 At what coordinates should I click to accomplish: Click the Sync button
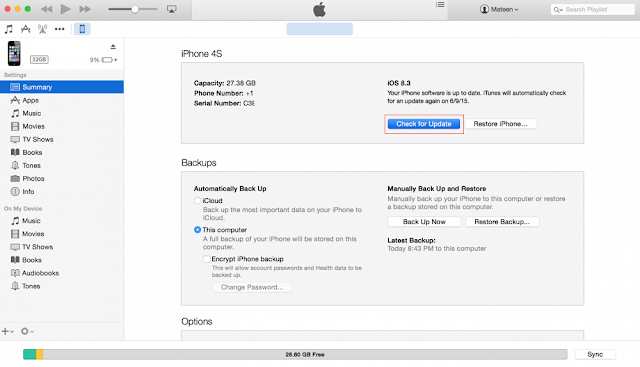coord(595,354)
